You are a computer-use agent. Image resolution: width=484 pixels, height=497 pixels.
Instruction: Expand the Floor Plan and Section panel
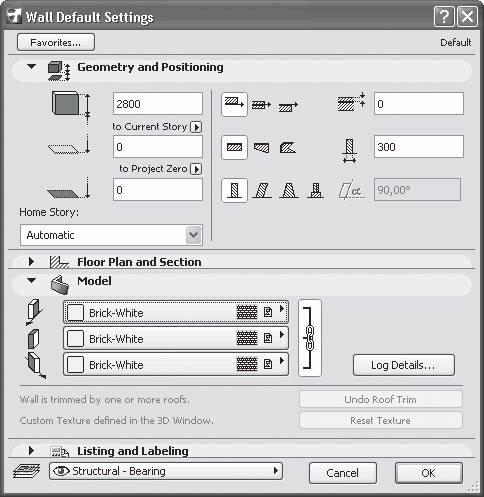click(x=31, y=262)
